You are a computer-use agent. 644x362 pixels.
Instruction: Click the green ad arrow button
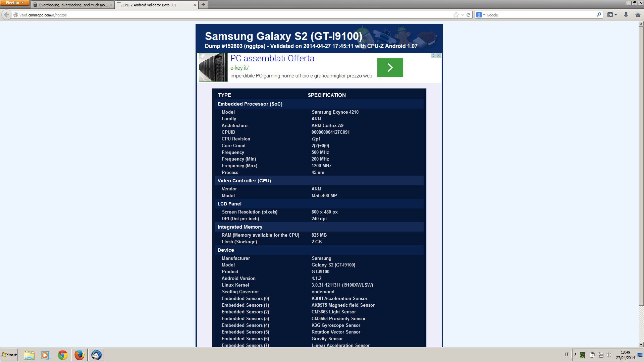[390, 67]
